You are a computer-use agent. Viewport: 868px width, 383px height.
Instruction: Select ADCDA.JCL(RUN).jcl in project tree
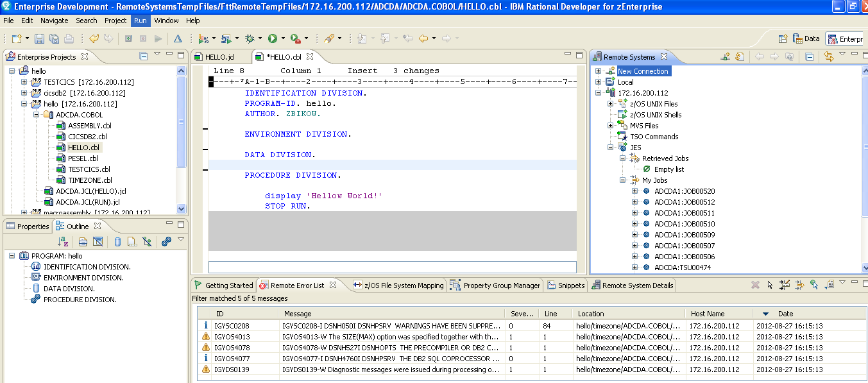81,202
